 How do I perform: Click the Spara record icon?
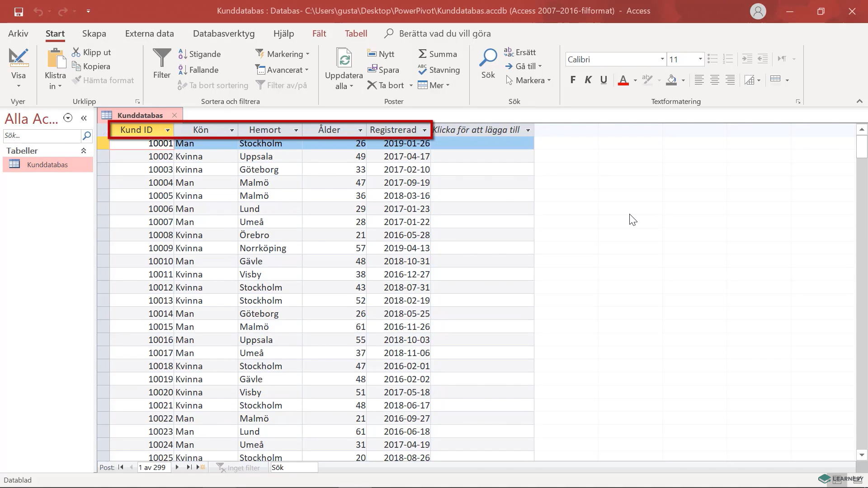[x=373, y=70]
